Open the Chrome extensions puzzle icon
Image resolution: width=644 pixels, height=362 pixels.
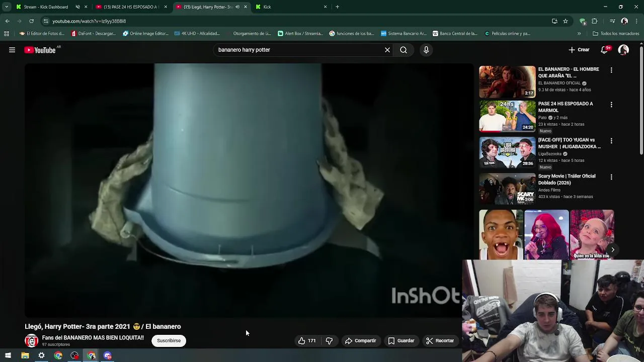point(594,21)
